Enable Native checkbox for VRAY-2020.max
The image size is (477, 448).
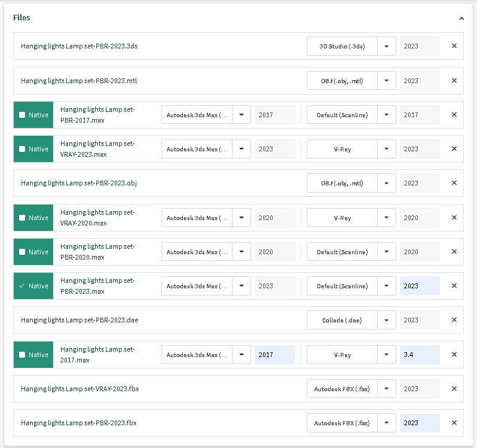23,218
